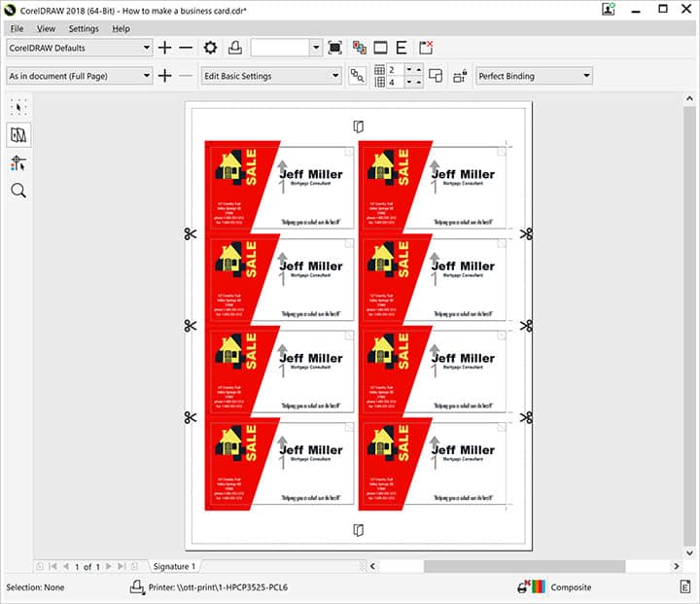Select the Marks Placement tool
This screenshot has height=604, width=700.
[x=18, y=162]
